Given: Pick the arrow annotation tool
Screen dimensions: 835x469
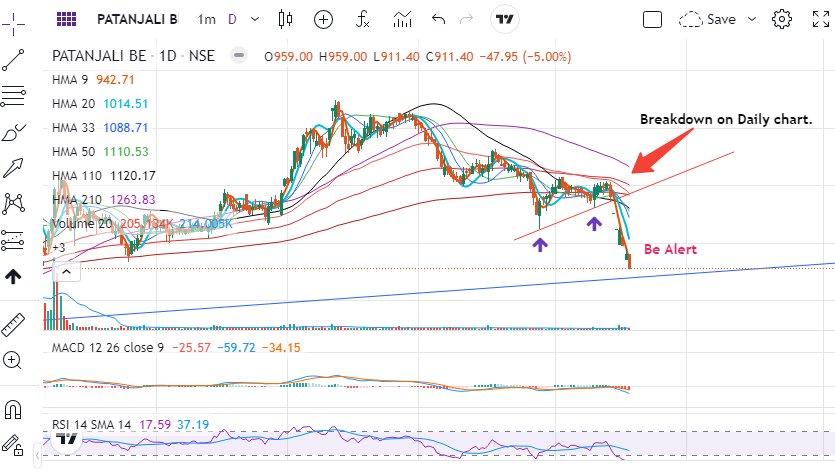Looking at the screenshot, I should [x=13, y=168].
